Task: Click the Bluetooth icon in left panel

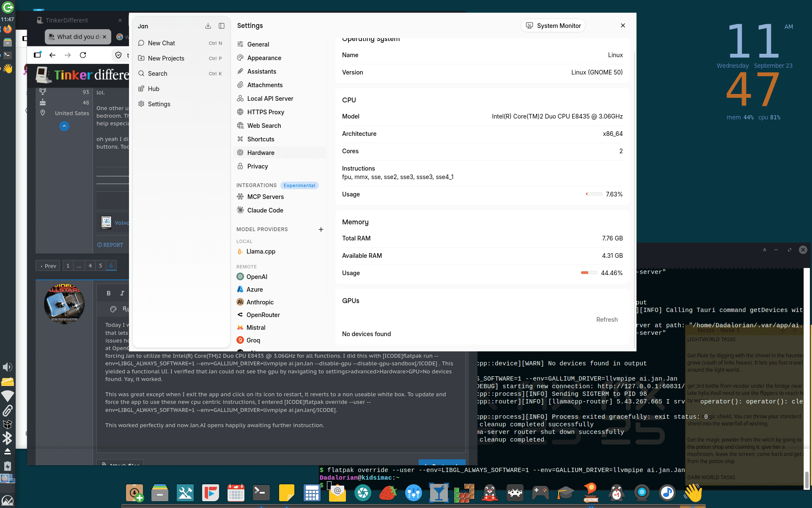Action: [x=8, y=438]
